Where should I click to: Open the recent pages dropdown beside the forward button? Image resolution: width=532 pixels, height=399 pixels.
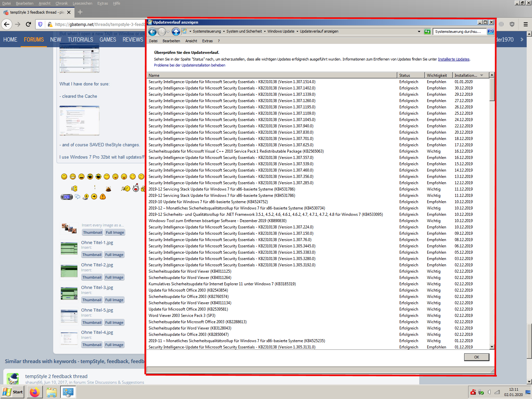168,32
